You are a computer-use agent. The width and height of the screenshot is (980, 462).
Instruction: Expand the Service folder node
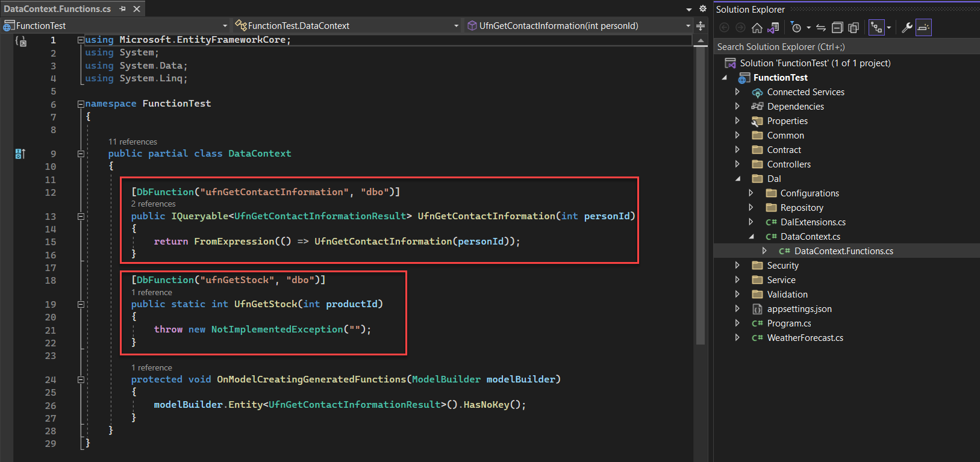(x=737, y=279)
